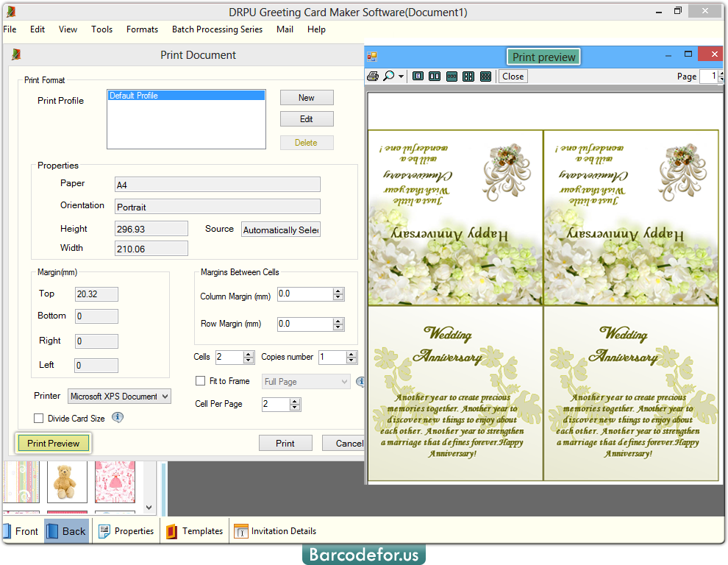The height and width of the screenshot is (565, 728).
Task: Click the Print Preview button
Action: (53, 442)
